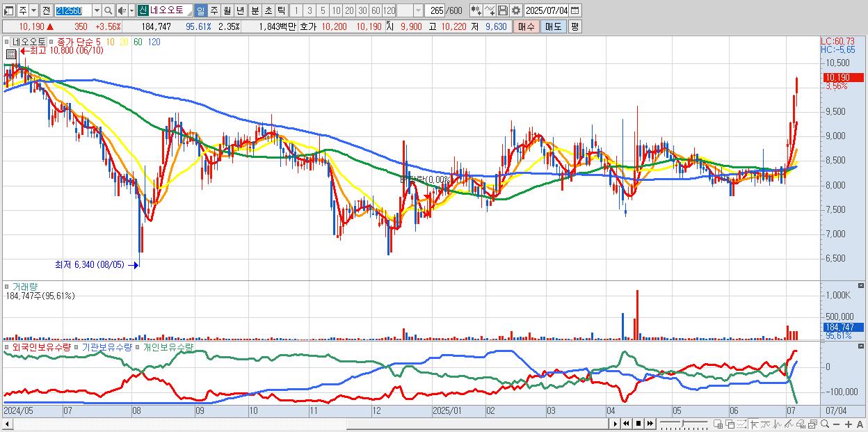Select the 분 minute period button

click(x=255, y=10)
